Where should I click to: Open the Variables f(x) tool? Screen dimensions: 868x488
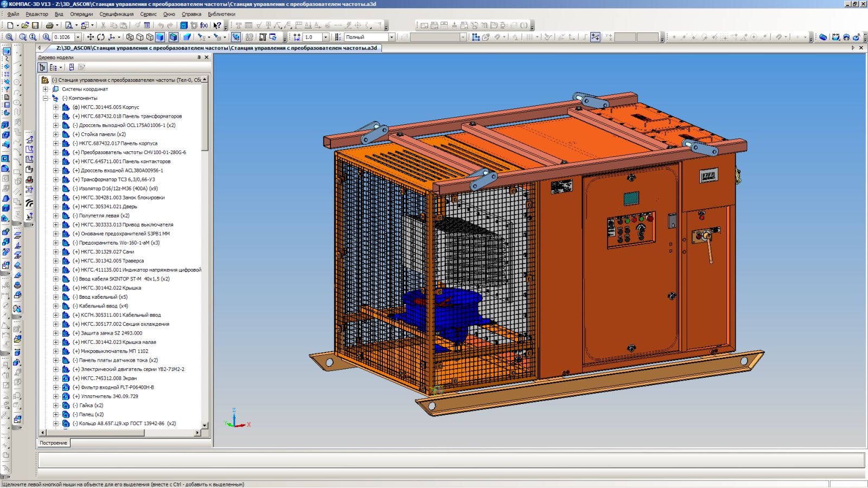(204, 25)
